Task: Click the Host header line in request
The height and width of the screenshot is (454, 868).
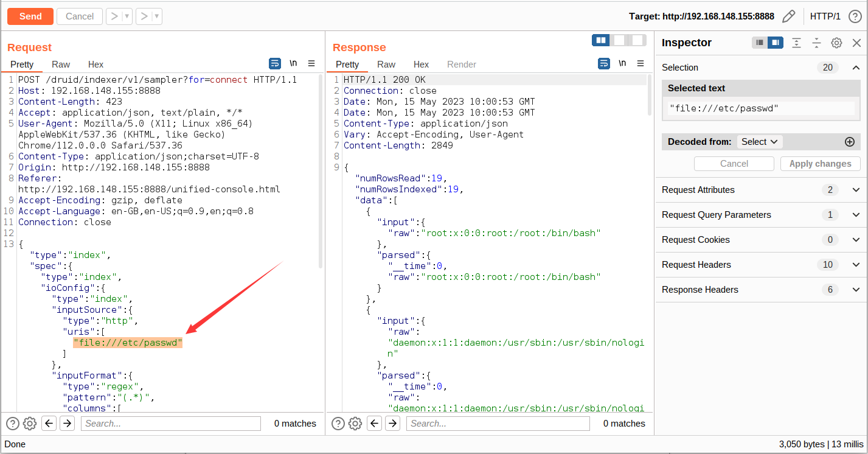Action: (x=89, y=91)
